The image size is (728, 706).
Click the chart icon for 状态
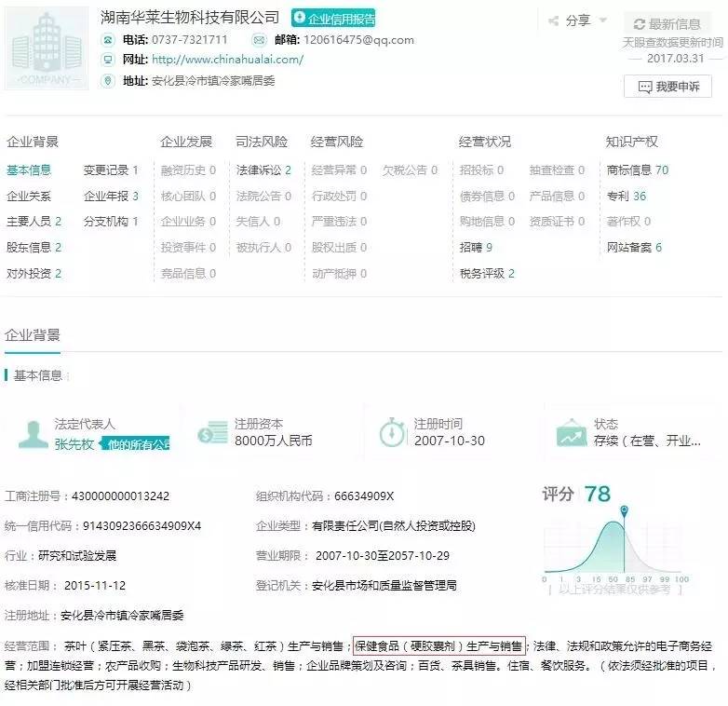[572, 432]
